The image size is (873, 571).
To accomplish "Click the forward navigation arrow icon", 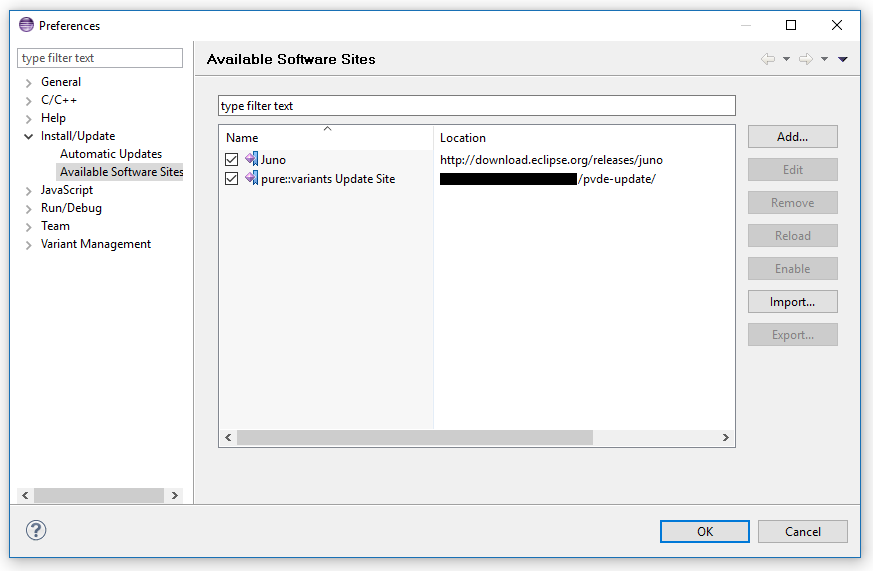I will click(x=805, y=59).
